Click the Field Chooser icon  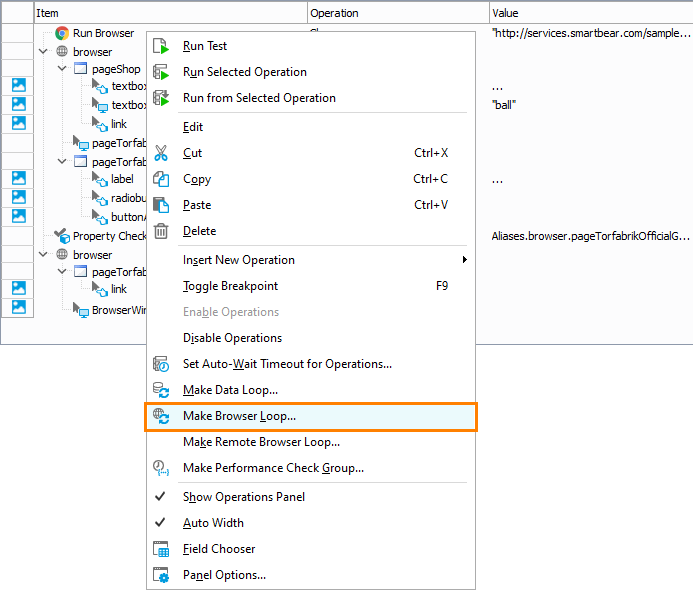point(161,549)
